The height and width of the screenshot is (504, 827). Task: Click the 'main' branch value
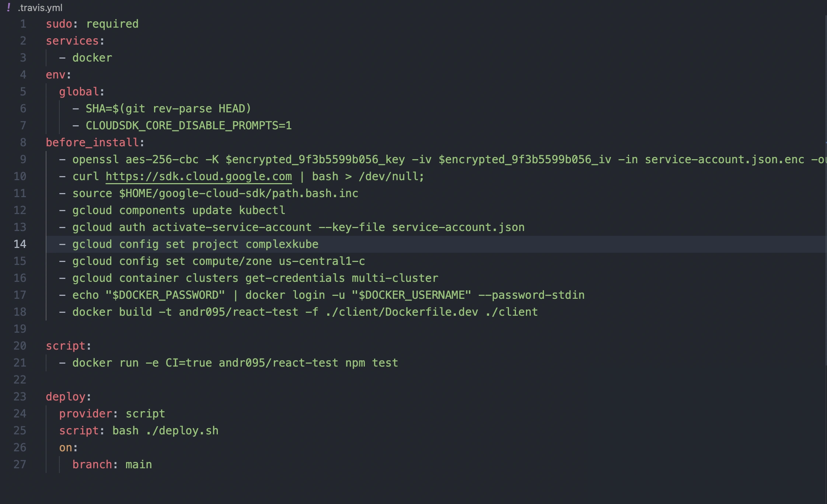(x=139, y=465)
